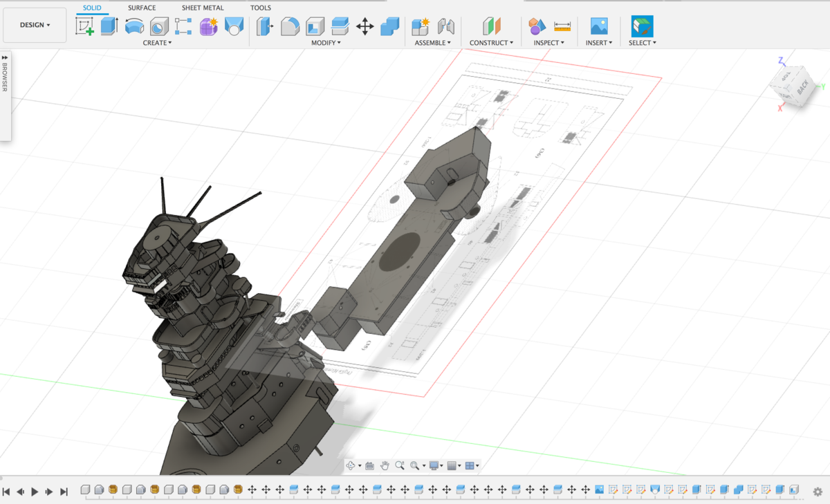Viewport: 830px width, 504px height.
Task: Click the Move/Copy cross-arrows icon
Action: pyautogui.click(x=365, y=27)
